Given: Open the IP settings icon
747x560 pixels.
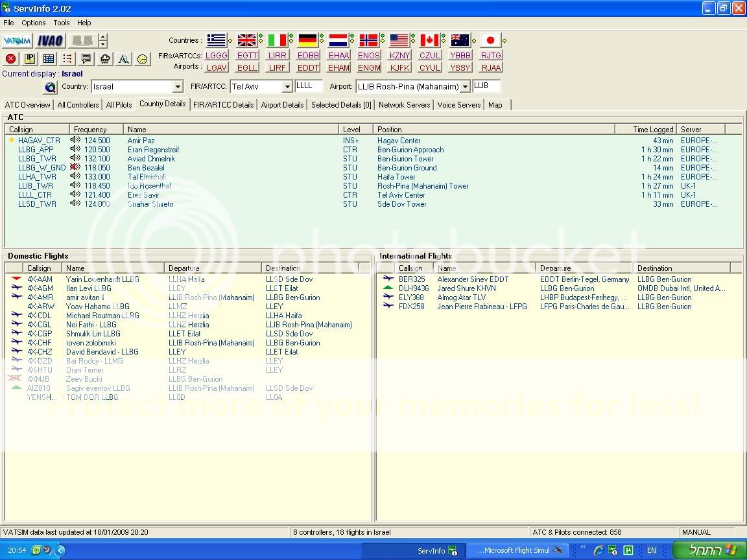Looking at the screenshot, I should (x=30, y=59).
